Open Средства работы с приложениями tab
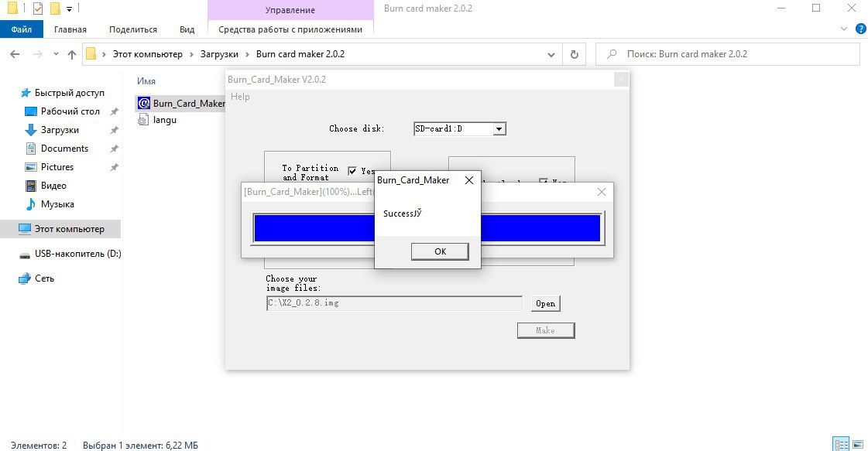Image resolution: width=868 pixels, height=451 pixels. pyautogui.click(x=290, y=29)
